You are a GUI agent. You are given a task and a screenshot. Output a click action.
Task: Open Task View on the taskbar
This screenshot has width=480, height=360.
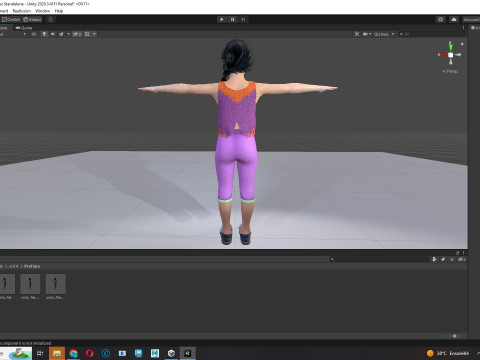click(40, 353)
